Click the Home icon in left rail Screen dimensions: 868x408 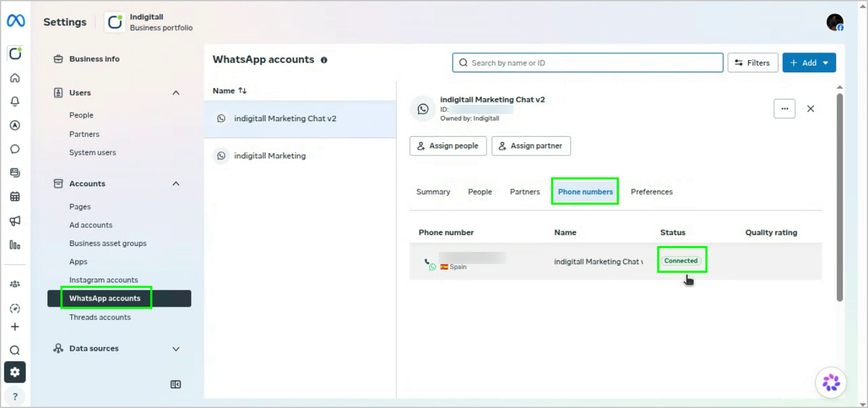(15, 78)
